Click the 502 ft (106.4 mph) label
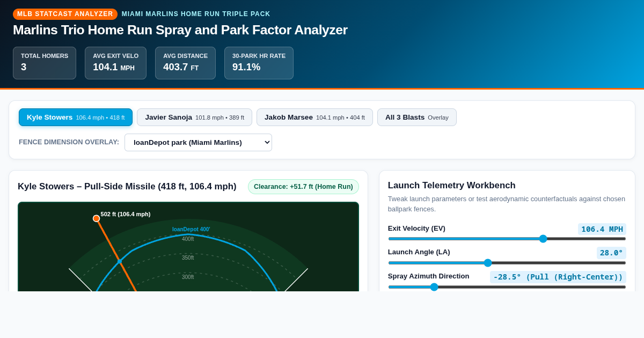 click(x=126, y=214)
